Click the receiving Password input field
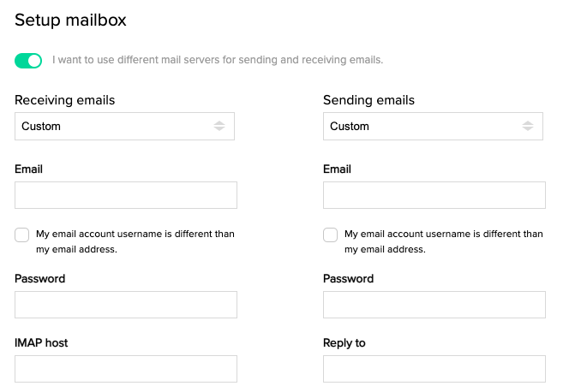The image size is (563, 392). coord(126,305)
